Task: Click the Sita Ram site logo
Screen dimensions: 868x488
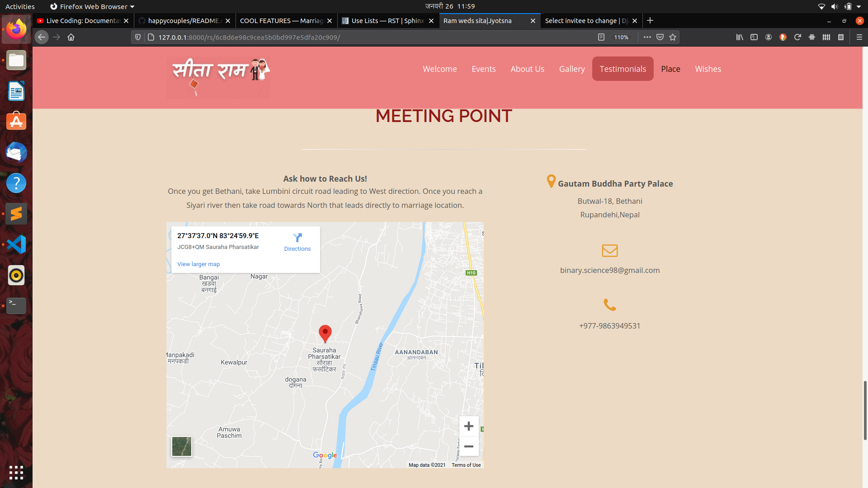Action: click(219, 77)
